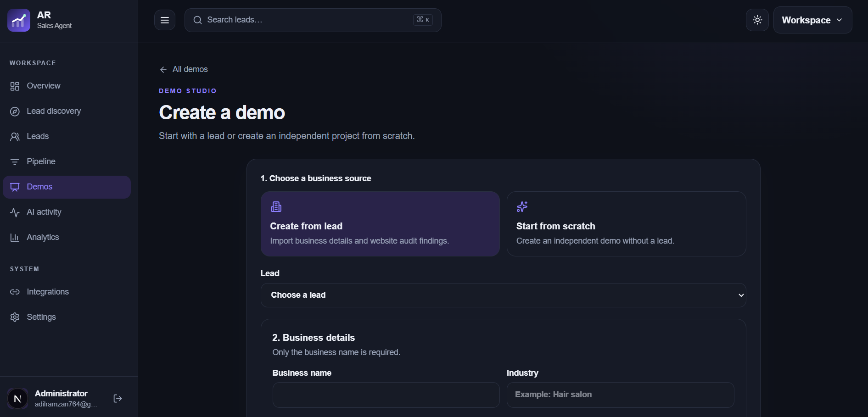
Task: Click the Search leads input field
Action: [313, 20]
